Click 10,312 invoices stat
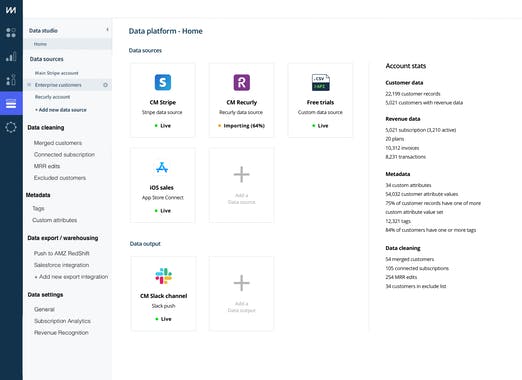Image resolution: width=522 pixels, height=380 pixels. point(402,148)
